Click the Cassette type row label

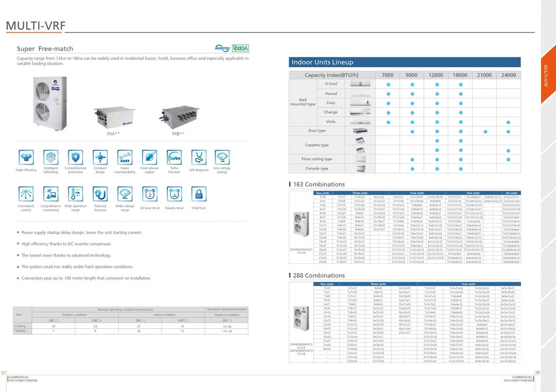(317, 145)
